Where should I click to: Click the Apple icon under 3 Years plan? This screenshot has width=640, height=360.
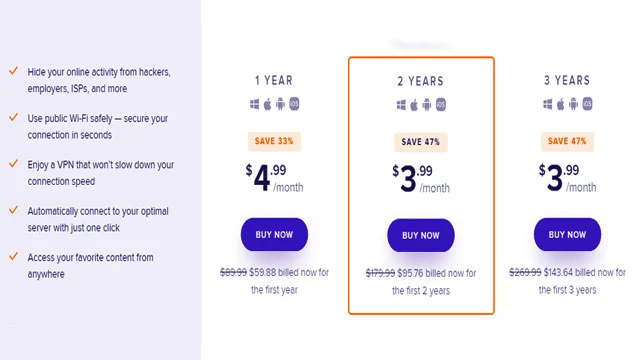coord(561,104)
